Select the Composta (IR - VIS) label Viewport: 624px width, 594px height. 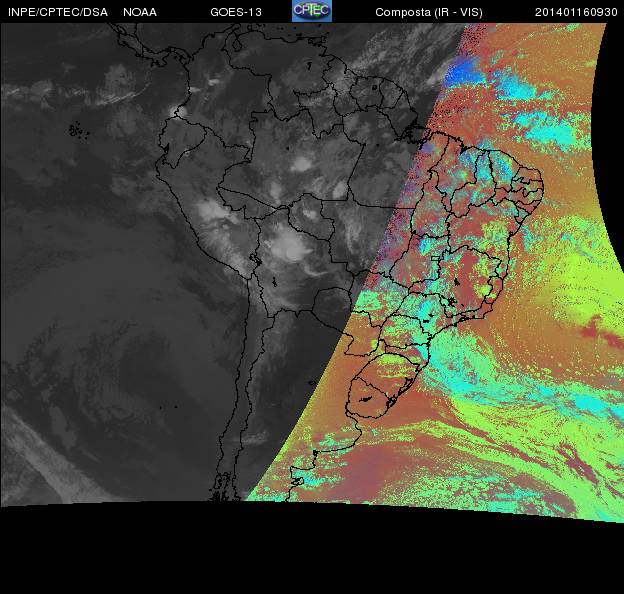coord(429,13)
